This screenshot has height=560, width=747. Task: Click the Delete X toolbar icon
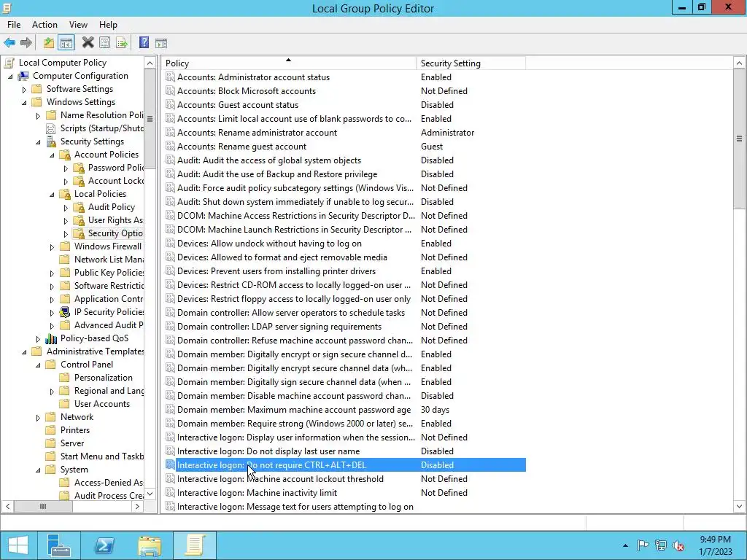(x=88, y=43)
